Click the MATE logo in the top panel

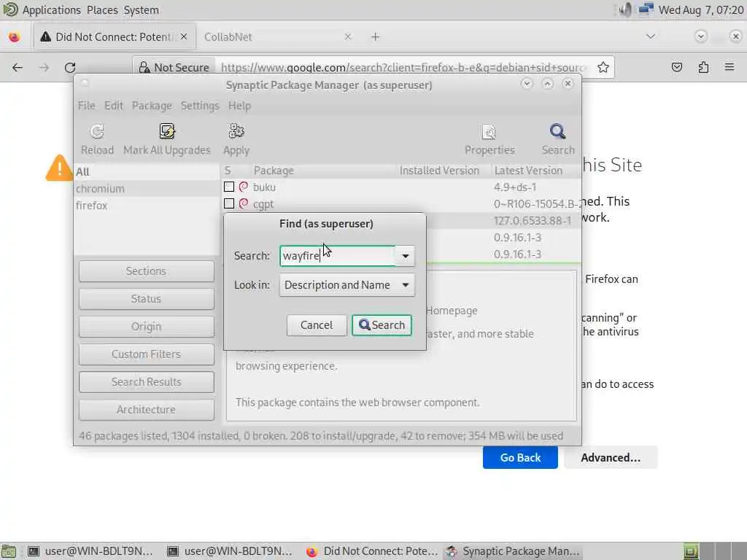pos(10,9)
